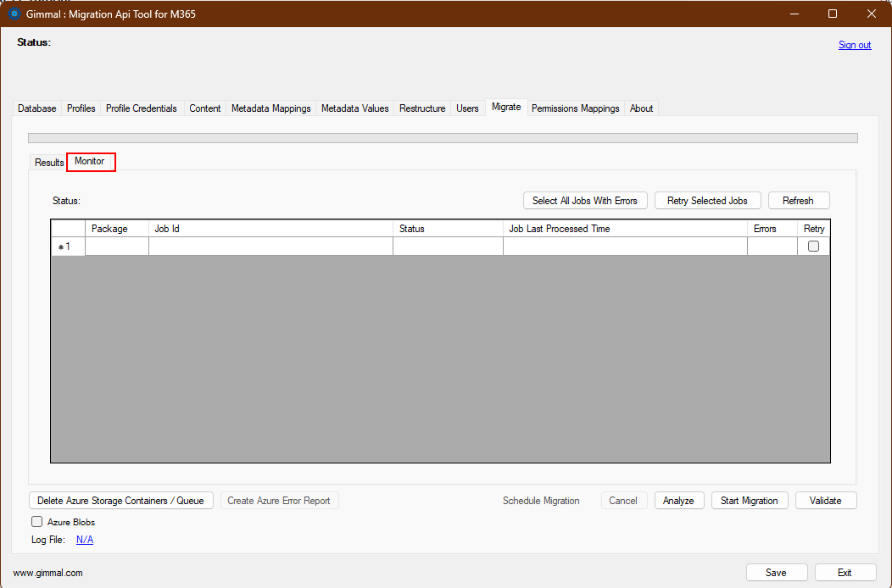Switch to the Metadata Mappings tab
The height and width of the screenshot is (588, 892).
pos(270,108)
